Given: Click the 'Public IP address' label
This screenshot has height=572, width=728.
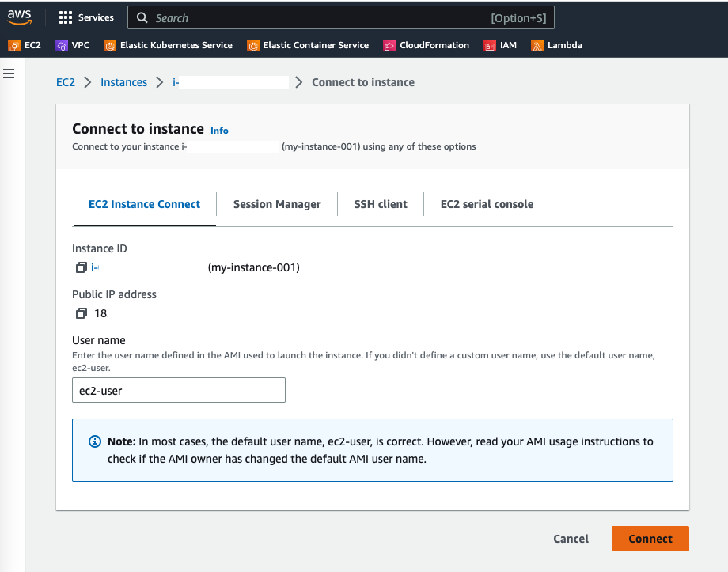Looking at the screenshot, I should point(114,294).
